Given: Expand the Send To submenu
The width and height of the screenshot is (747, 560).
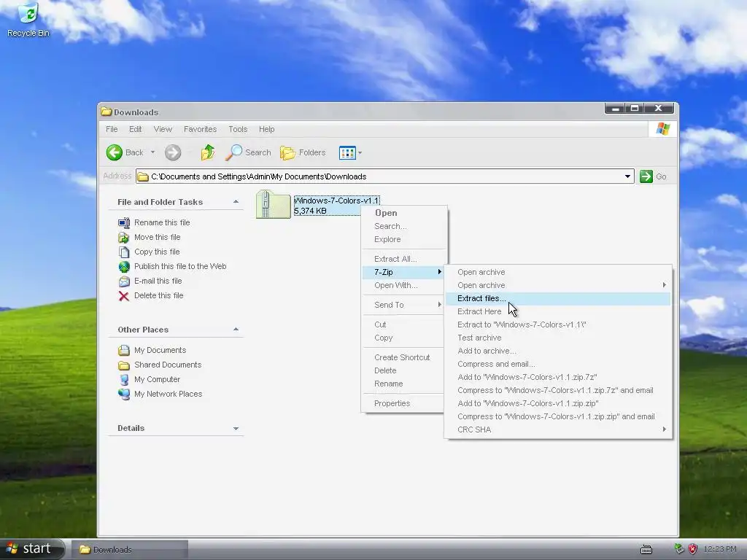Looking at the screenshot, I should click(404, 305).
